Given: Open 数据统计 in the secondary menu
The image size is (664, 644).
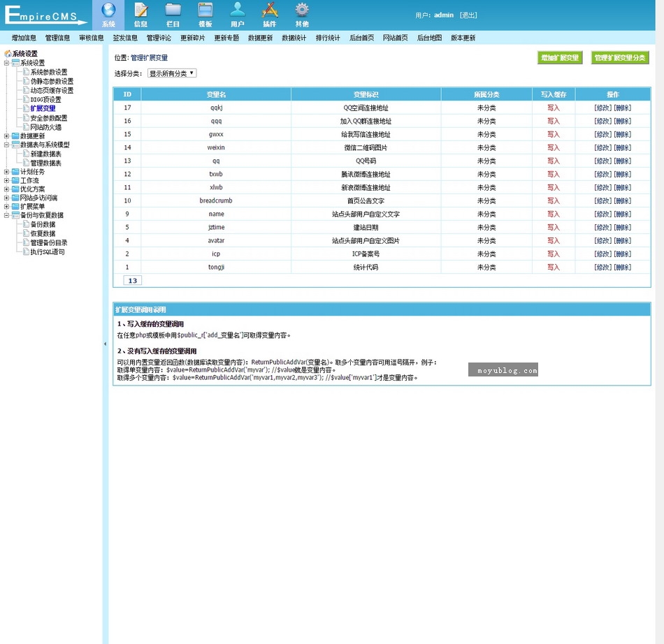Looking at the screenshot, I should click(294, 38).
